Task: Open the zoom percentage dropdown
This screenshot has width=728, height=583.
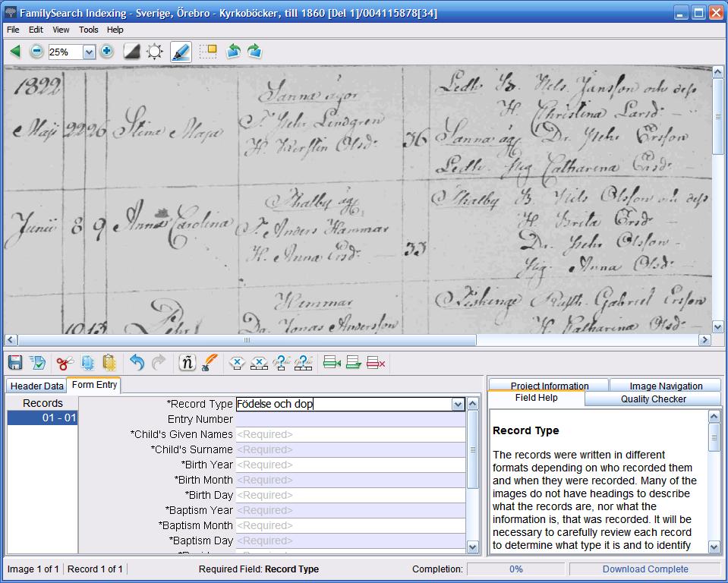Action: click(x=89, y=52)
